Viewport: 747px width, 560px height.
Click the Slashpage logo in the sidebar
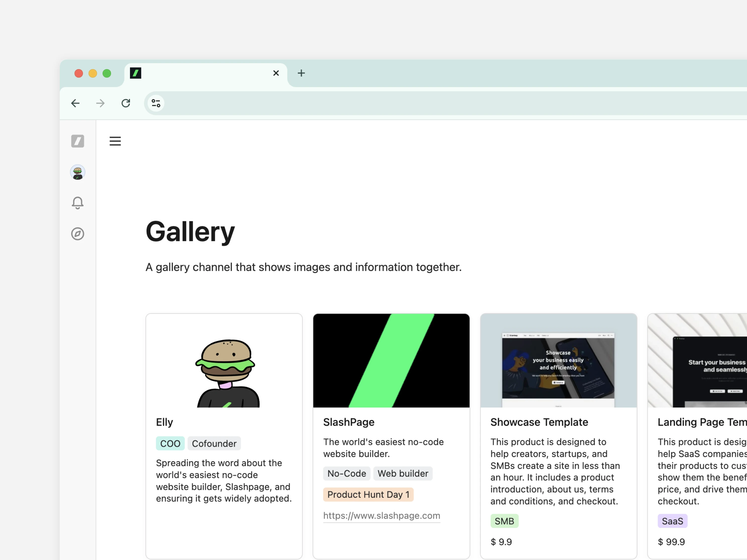click(78, 141)
